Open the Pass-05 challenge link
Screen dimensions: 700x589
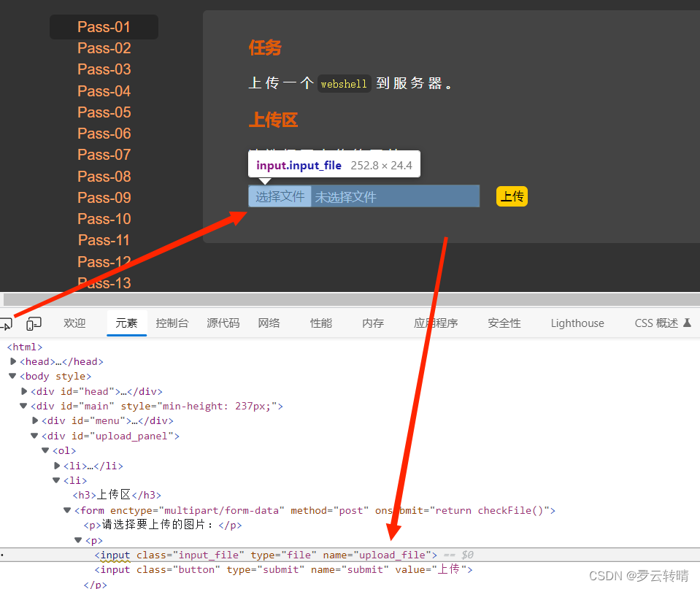click(104, 112)
